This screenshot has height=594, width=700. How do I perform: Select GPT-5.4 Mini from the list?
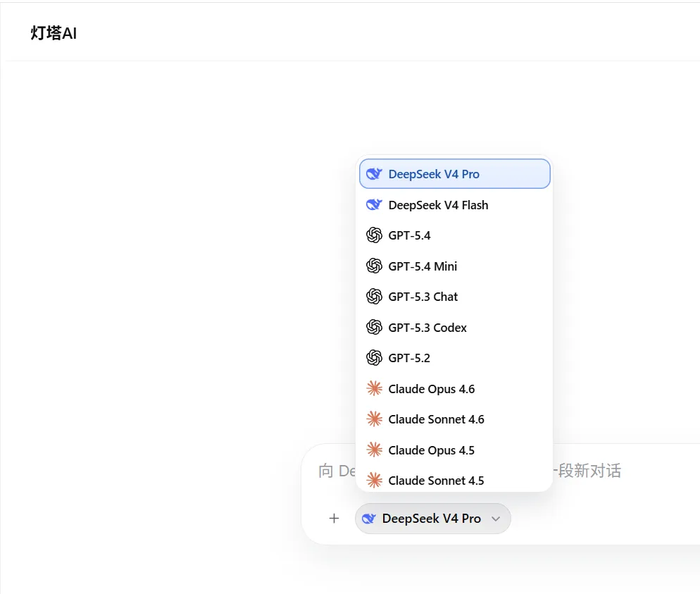(x=454, y=266)
